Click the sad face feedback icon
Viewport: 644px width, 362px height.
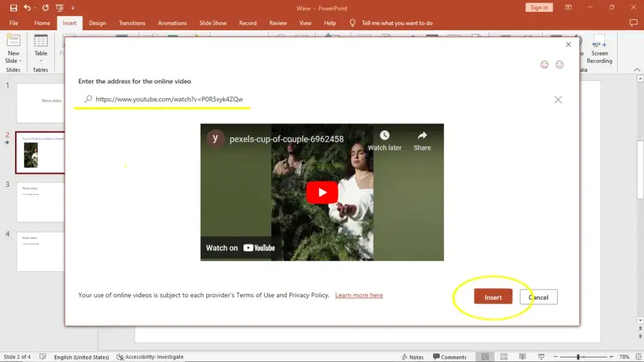click(559, 65)
